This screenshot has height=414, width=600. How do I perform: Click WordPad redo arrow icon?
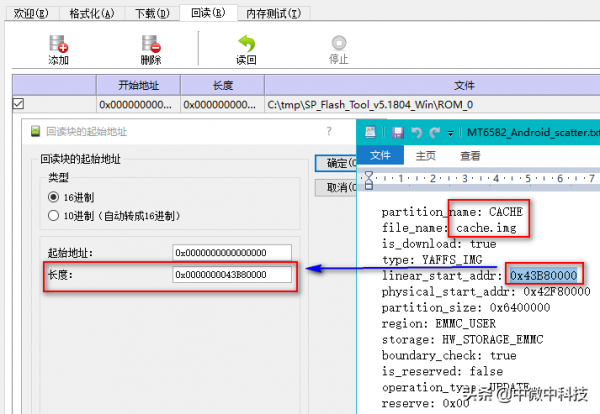[434, 133]
